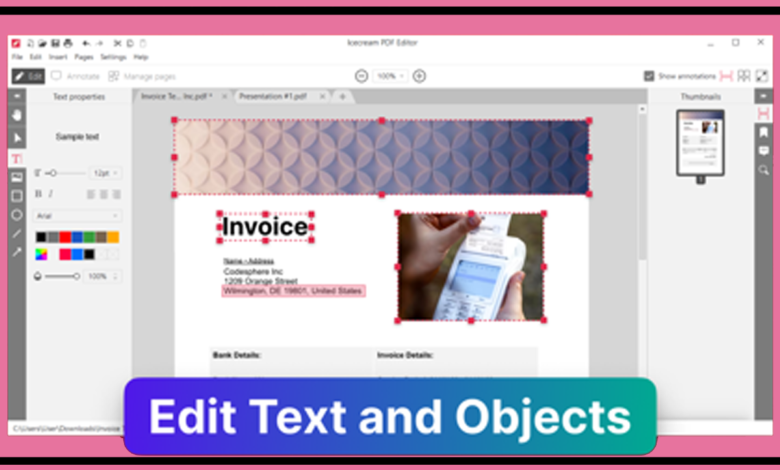This screenshot has height=470, width=780.
Task: Add a new document tab
Action: [x=342, y=96]
